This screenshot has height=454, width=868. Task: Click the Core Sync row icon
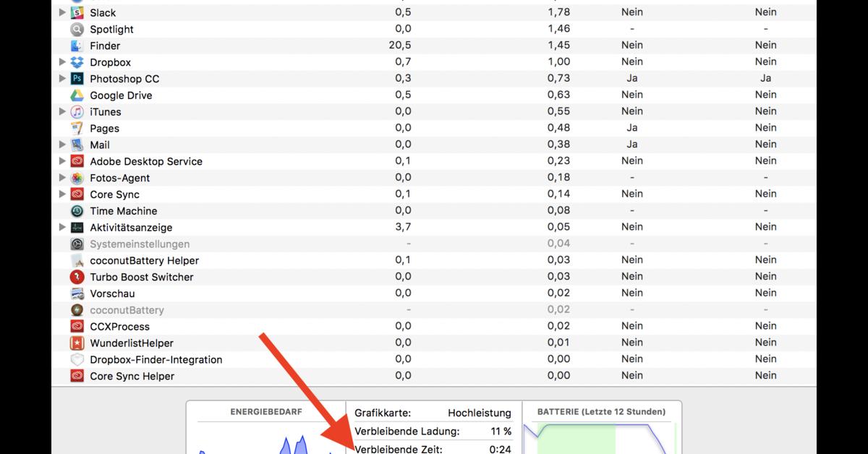[77, 194]
